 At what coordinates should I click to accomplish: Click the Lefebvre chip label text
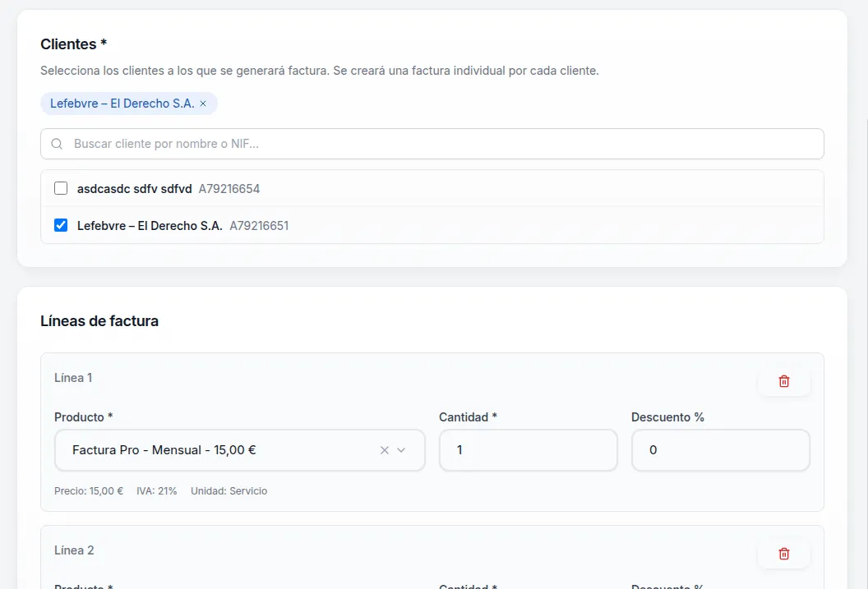(x=122, y=104)
